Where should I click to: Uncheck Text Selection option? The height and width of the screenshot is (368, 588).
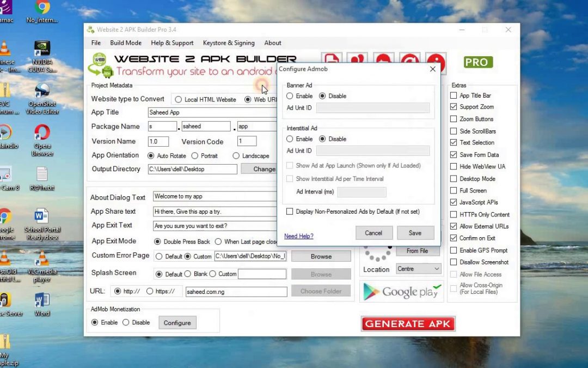454,143
